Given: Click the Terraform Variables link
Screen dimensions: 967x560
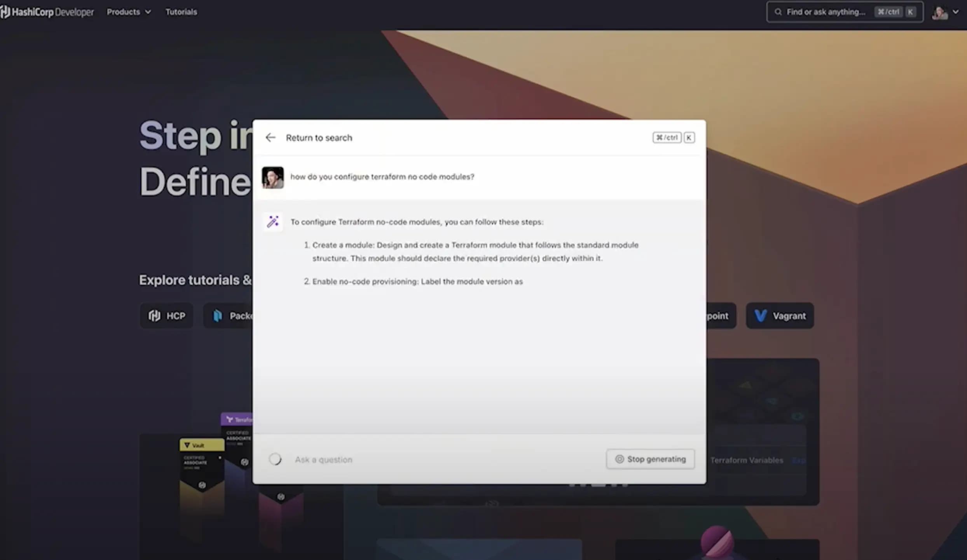Looking at the screenshot, I should tap(747, 460).
